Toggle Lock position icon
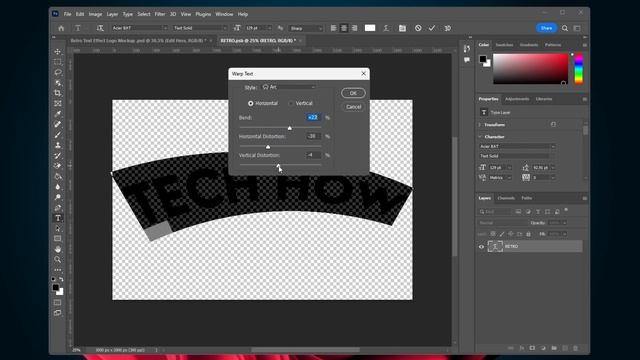The width and height of the screenshot is (640, 360). pos(511,234)
